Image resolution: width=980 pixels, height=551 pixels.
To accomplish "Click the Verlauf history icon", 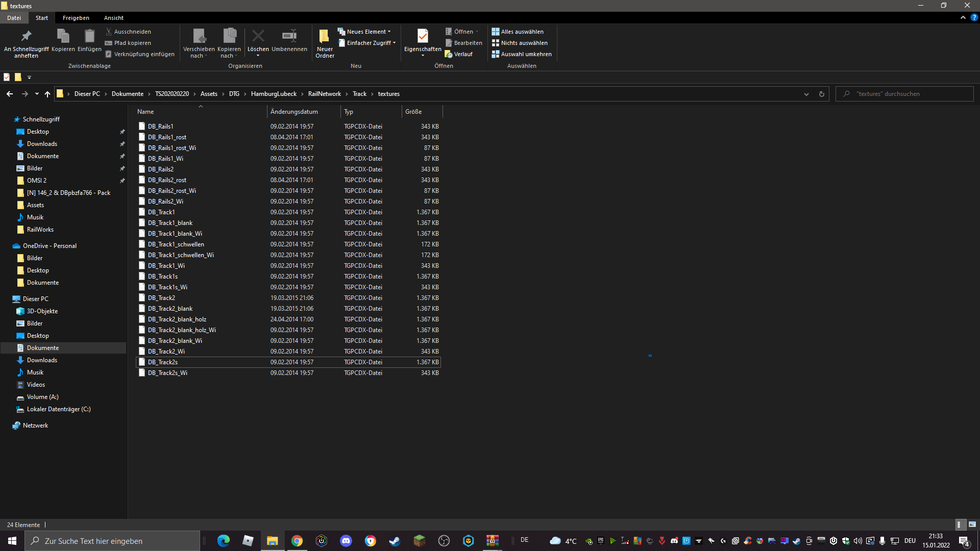I will [449, 54].
